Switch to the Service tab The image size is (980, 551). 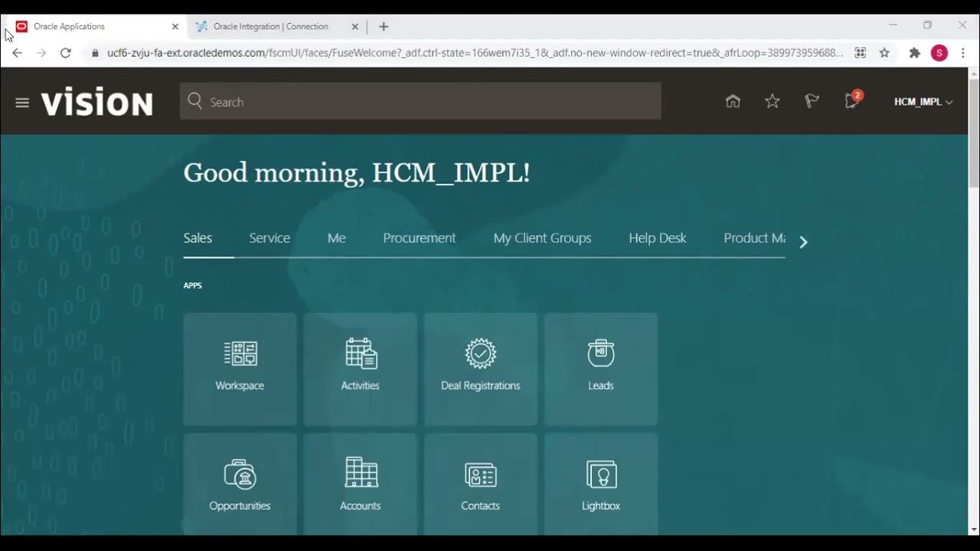(269, 238)
